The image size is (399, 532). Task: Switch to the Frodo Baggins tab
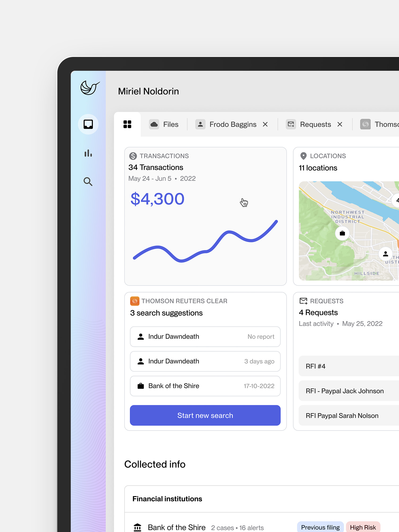click(226, 124)
